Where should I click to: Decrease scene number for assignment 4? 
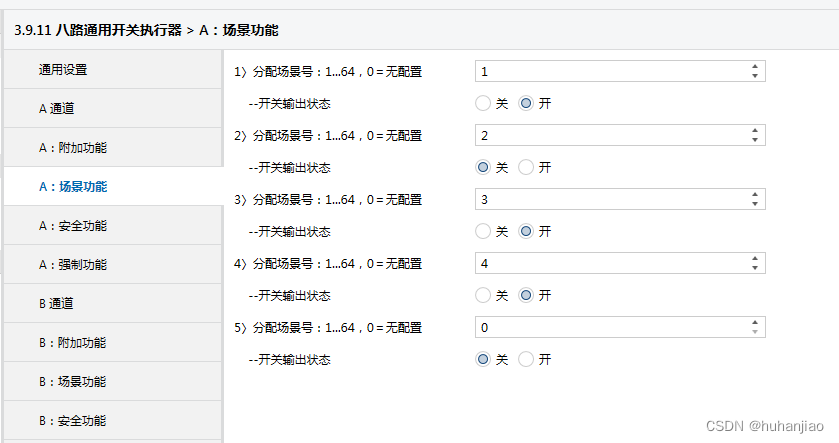click(754, 268)
